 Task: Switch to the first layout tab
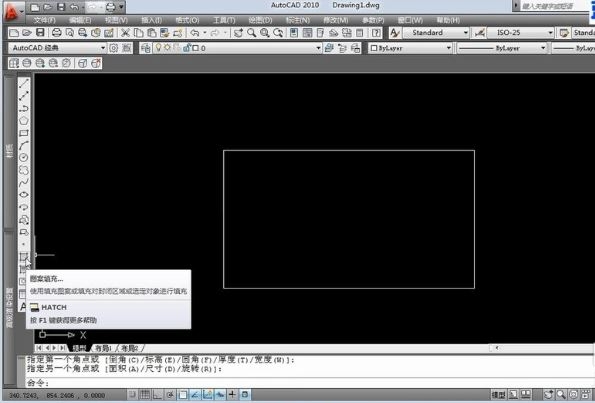click(103, 348)
